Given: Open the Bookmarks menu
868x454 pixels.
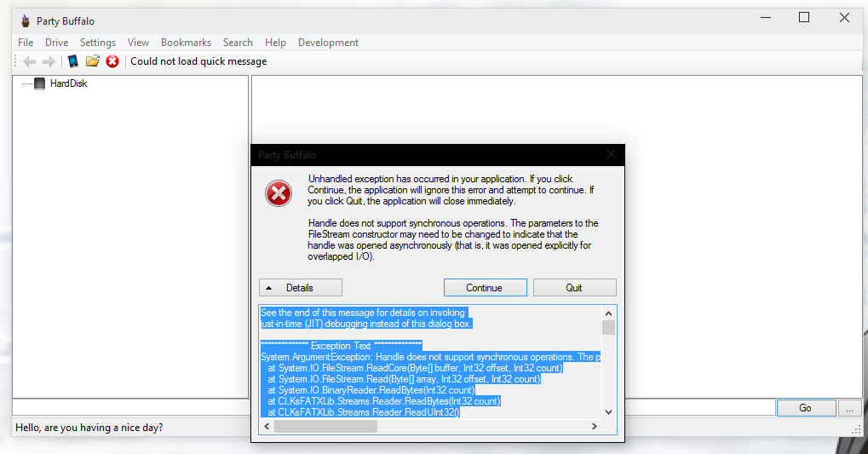Looking at the screenshot, I should pos(186,43).
